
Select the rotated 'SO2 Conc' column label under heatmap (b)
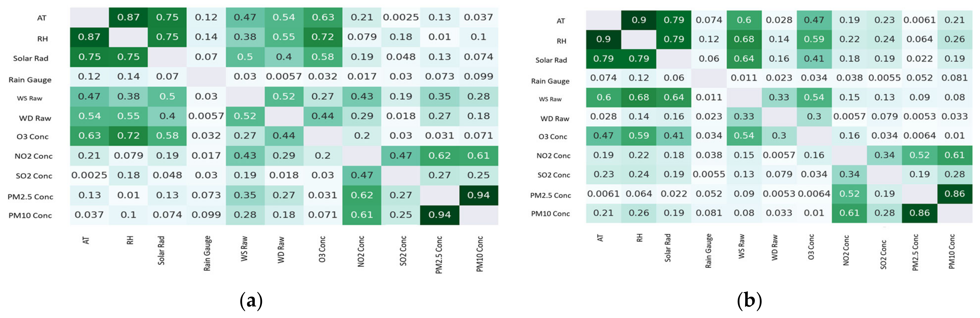pyautogui.click(x=883, y=255)
